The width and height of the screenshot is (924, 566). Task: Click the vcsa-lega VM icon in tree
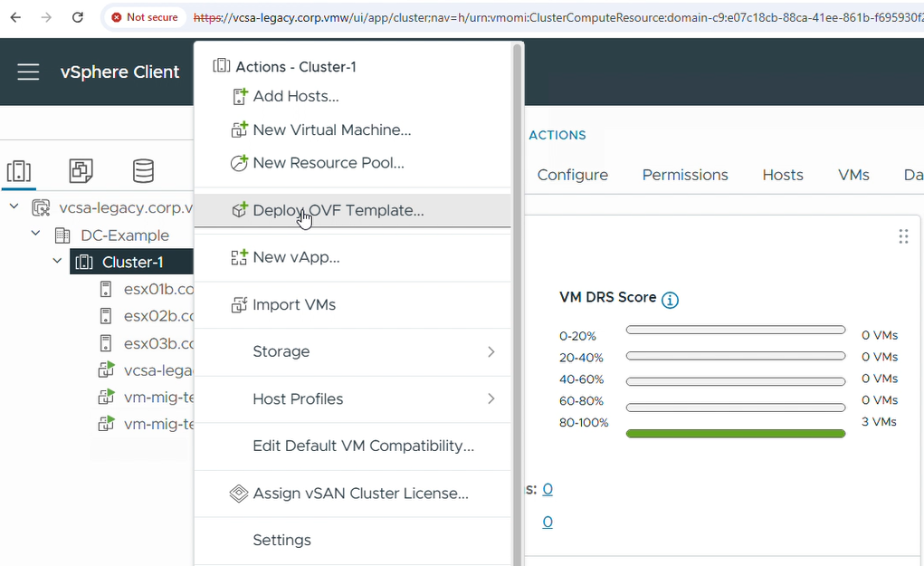pos(106,369)
